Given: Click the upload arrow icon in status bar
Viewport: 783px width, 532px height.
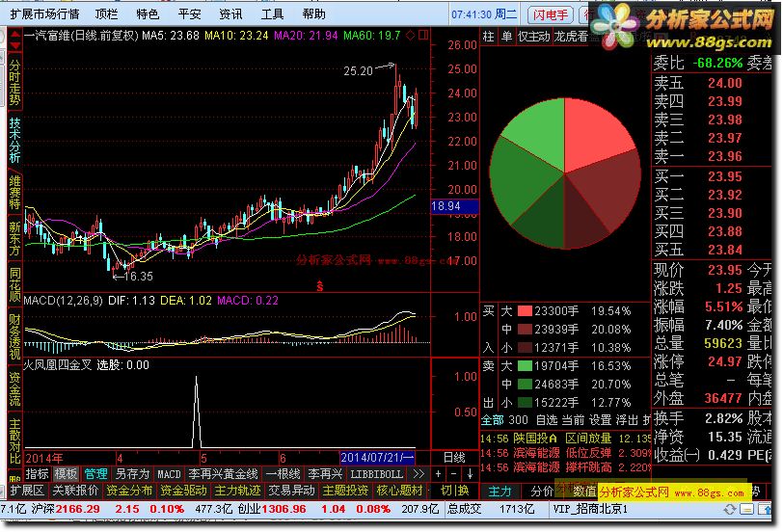Looking at the screenshot, I should coord(765,509).
